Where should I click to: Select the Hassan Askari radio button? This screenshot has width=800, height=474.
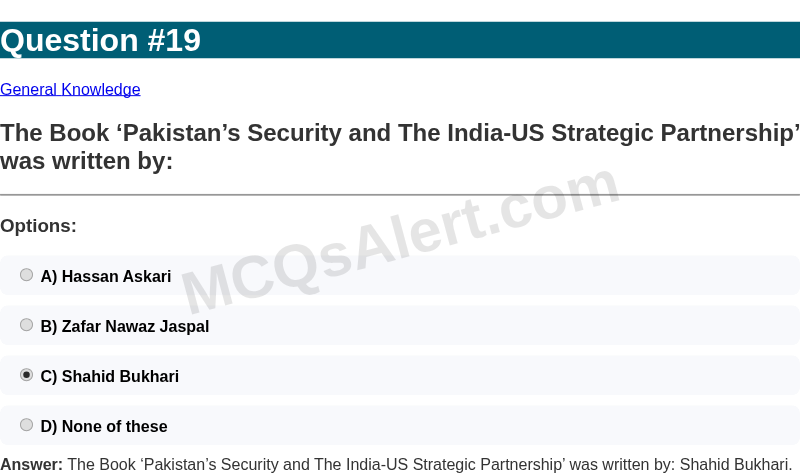(27, 275)
